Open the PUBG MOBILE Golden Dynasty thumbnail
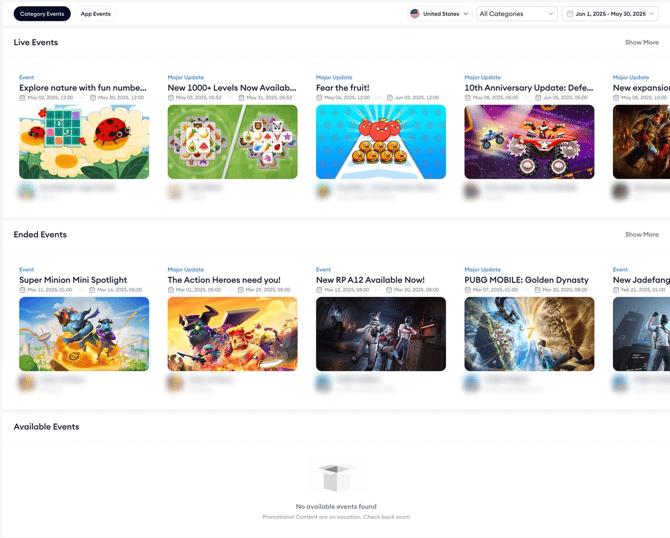The image size is (670, 538). point(529,334)
